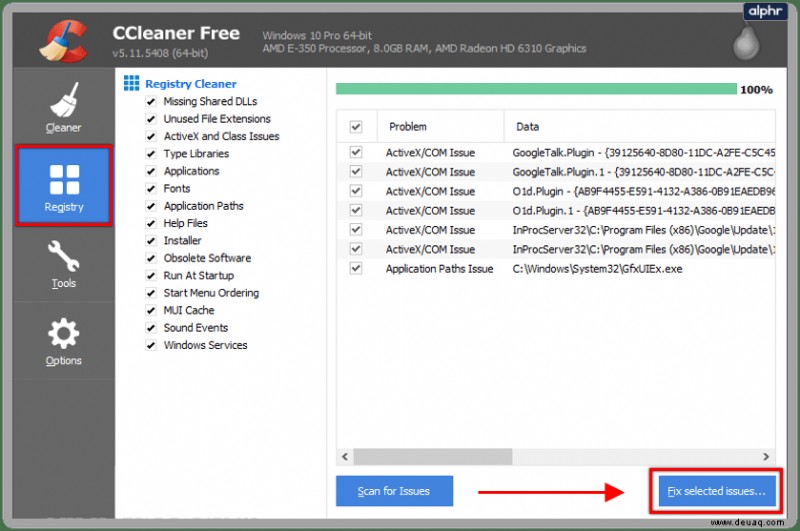Toggle the Applications checkbox
This screenshot has width=800, height=531.
tap(151, 171)
